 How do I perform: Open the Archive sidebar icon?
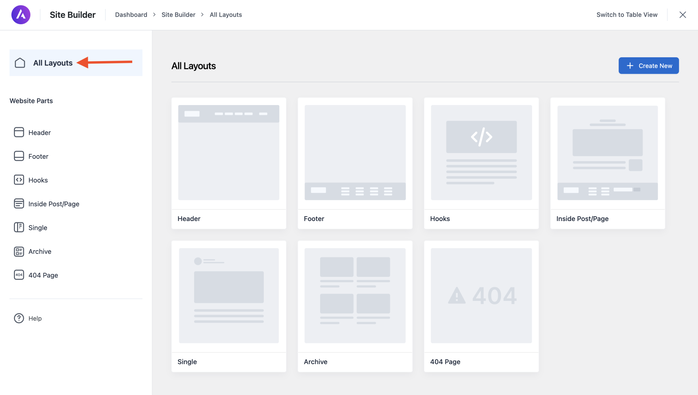(x=19, y=251)
